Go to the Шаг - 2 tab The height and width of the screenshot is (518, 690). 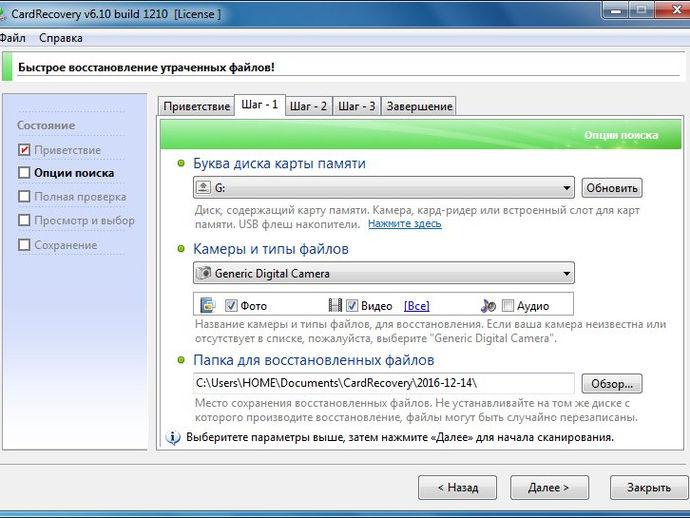pyautogui.click(x=308, y=106)
